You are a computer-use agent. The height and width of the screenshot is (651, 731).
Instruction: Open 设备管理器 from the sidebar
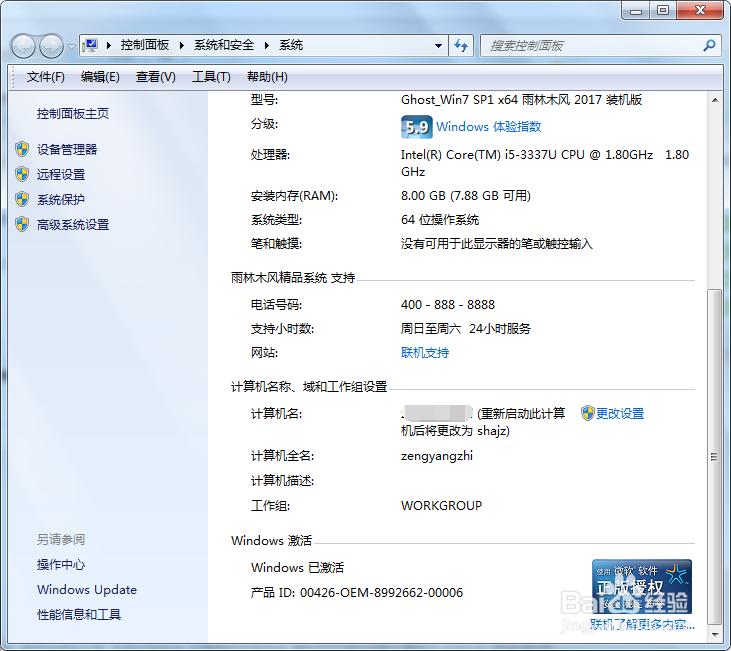(x=67, y=150)
